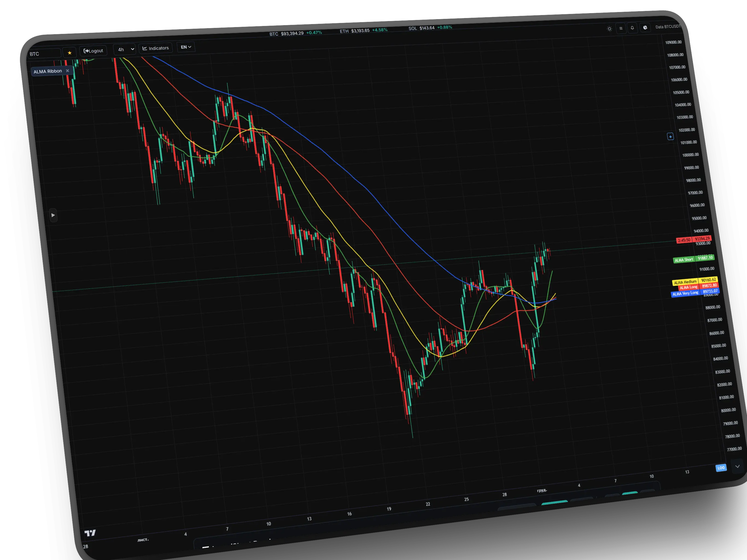The width and height of the screenshot is (747, 560).
Task: Expand the chevron below the price axis
Action: pos(737,466)
